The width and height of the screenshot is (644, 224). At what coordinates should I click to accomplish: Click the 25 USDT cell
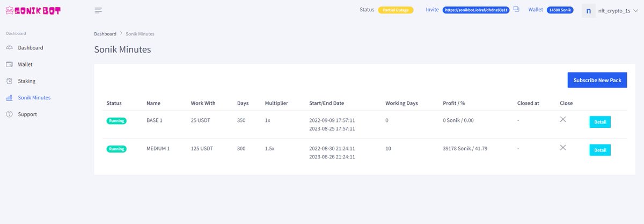click(x=201, y=120)
